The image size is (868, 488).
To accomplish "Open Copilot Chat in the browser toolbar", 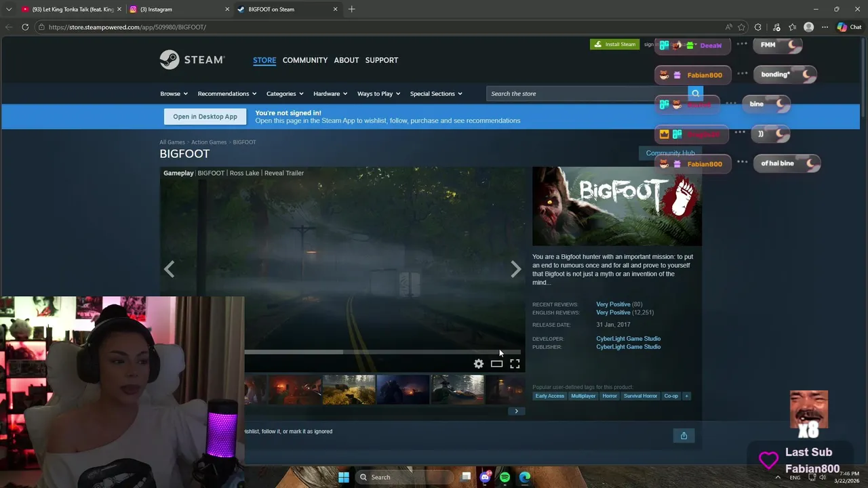I will tap(848, 27).
